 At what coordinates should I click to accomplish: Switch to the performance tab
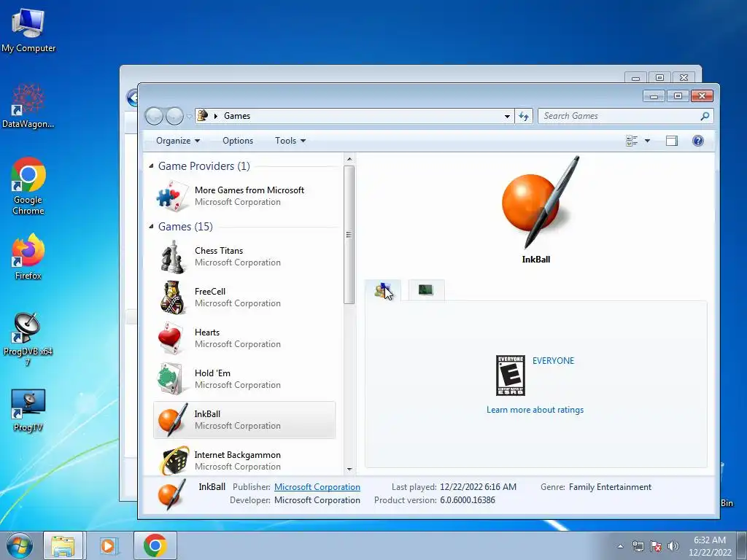click(x=426, y=290)
